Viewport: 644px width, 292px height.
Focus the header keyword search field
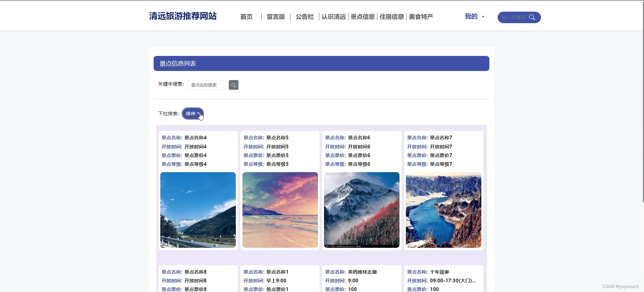pos(514,17)
